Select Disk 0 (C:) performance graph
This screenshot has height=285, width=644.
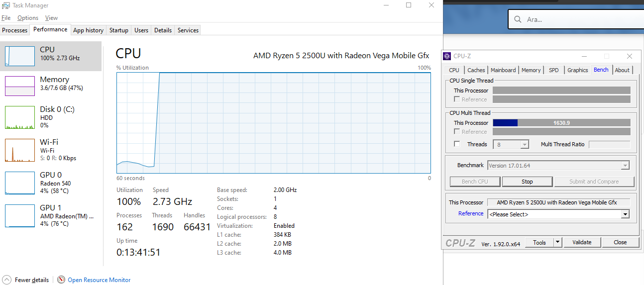click(x=20, y=118)
